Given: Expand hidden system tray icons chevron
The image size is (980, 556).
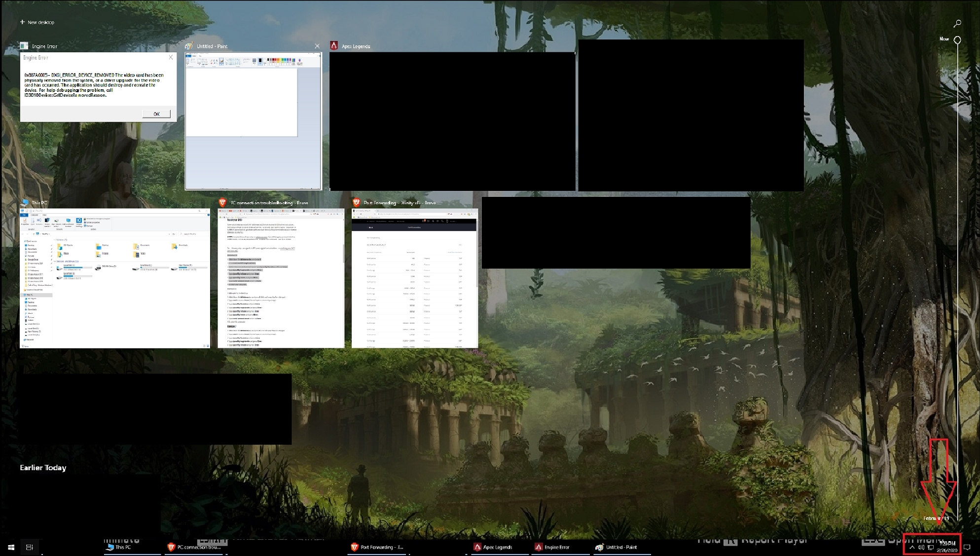Looking at the screenshot, I should 911,547.
